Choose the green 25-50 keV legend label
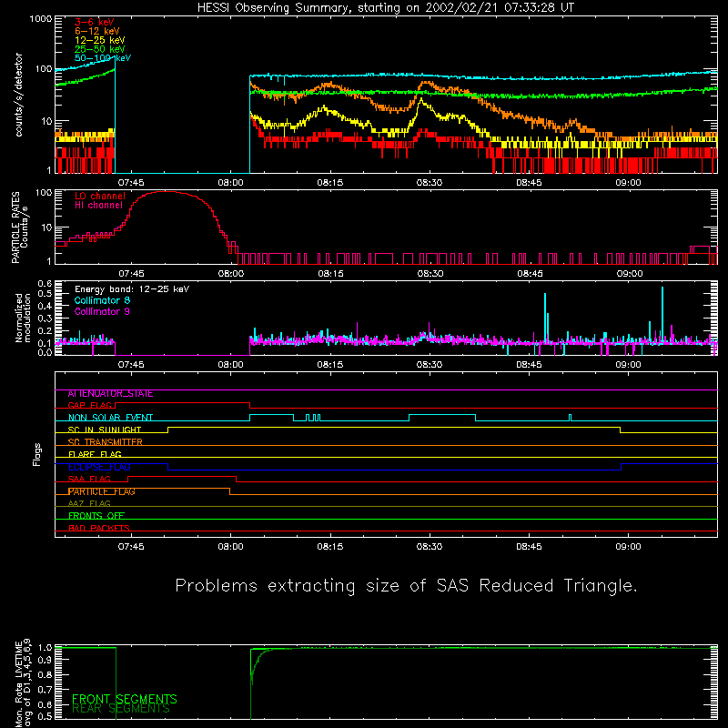This screenshot has width=728, height=728. (100, 49)
